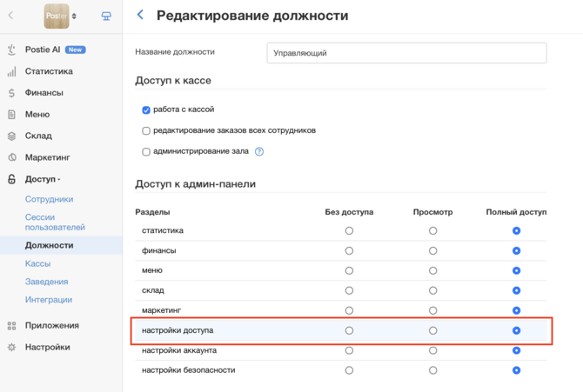Select Полный доступ for маркетинг

(517, 310)
